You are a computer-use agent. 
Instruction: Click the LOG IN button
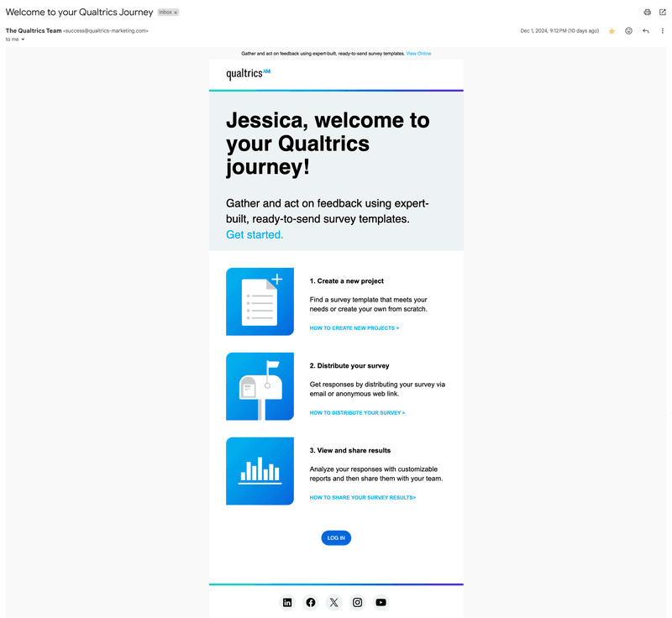coord(336,538)
